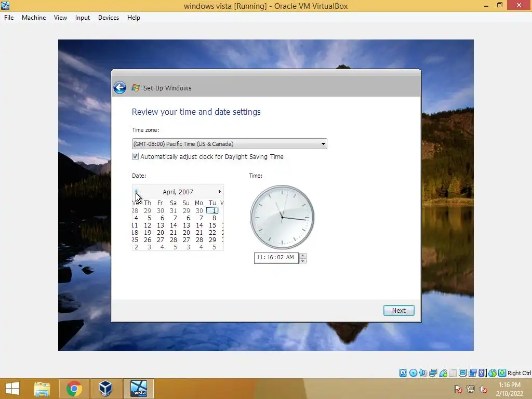The height and width of the screenshot is (399, 532).
Task: Click the Next button
Action: 398,311
